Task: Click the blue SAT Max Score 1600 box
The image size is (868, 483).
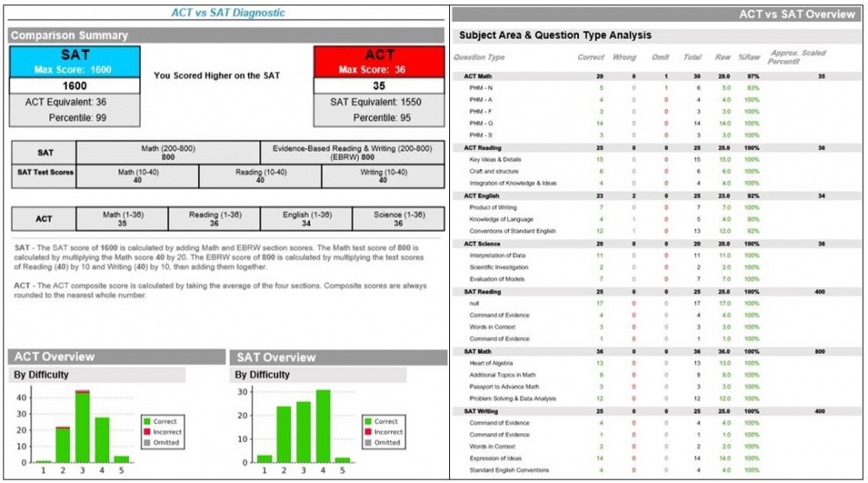Action: coord(75,62)
